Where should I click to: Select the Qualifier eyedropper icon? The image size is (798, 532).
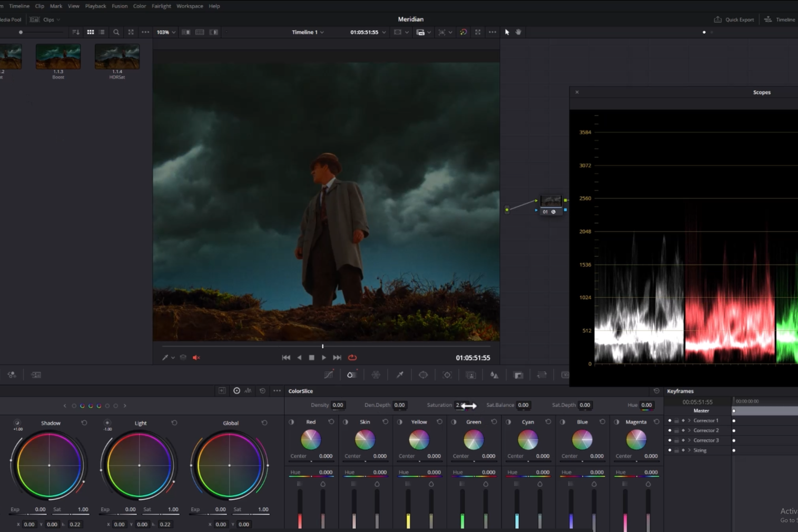(x=400, y=375)
